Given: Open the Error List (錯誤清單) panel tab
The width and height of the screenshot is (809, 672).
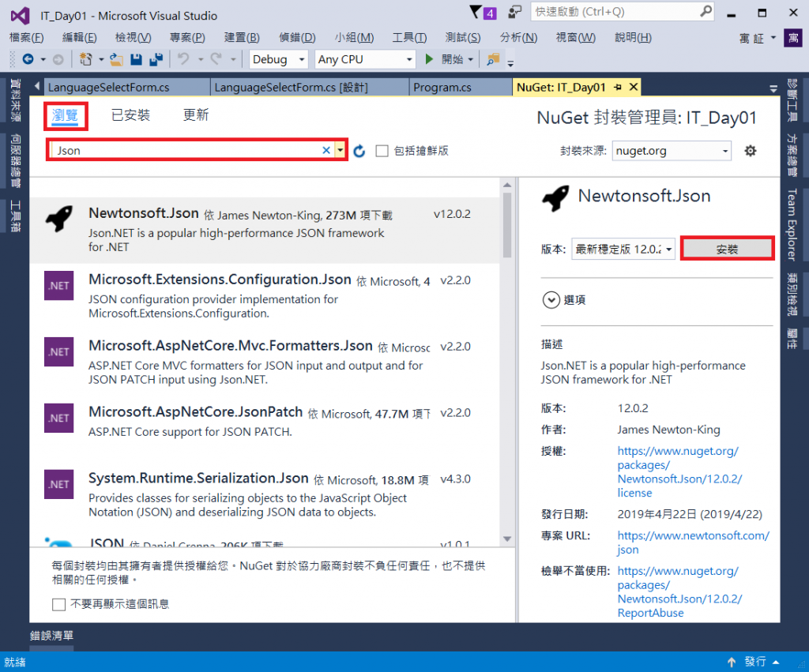Looking at the screenshot, I should pyautogui.click(x=51, y=636).
